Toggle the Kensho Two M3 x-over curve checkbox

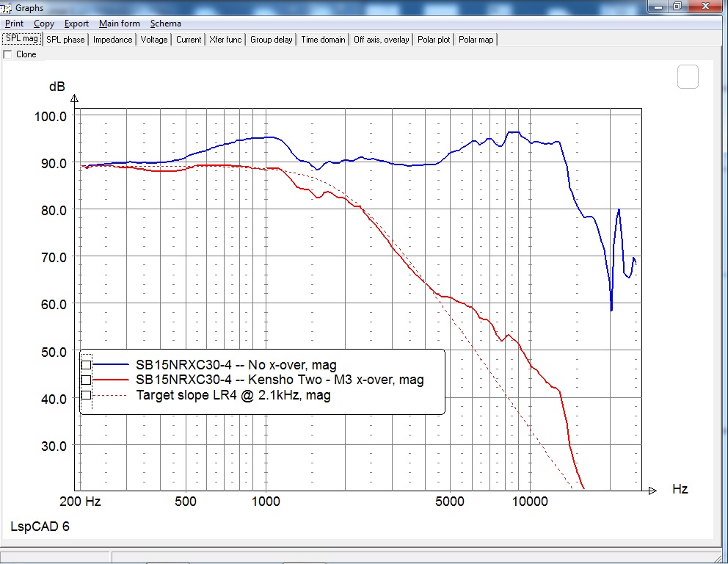(x=86, y=380)
